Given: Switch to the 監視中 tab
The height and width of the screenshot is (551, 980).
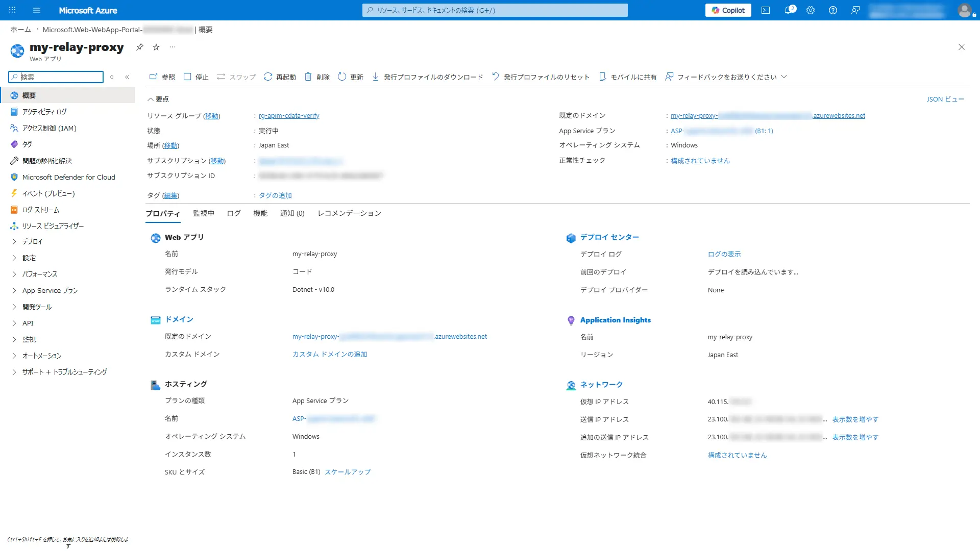Looking at the screenshot, I should (x=204, y=213).
